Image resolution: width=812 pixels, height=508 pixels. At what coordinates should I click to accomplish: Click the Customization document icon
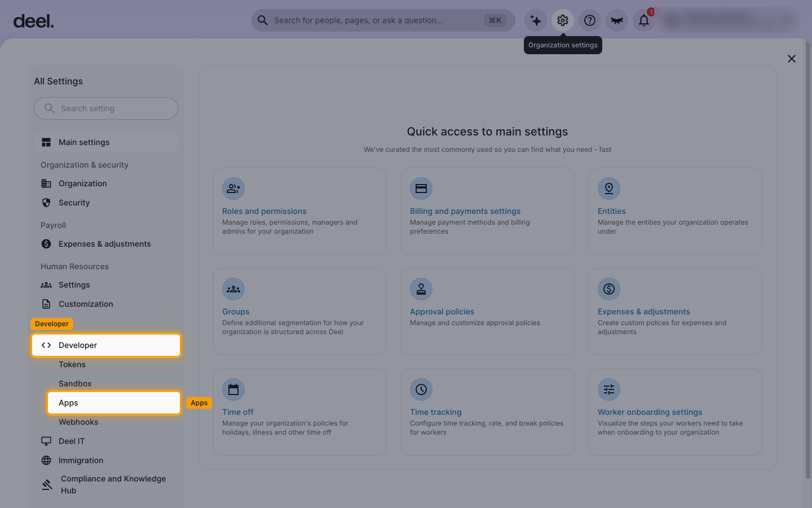click(x=46, y=304)
